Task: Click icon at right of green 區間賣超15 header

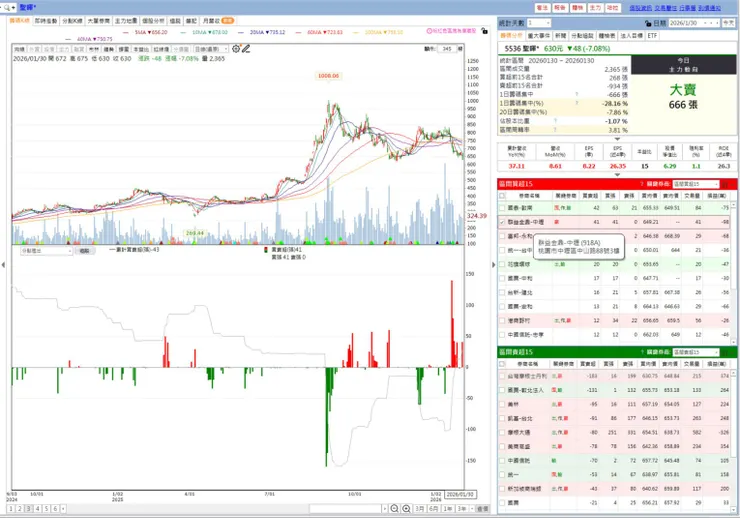Action: [x=725, y=352]
